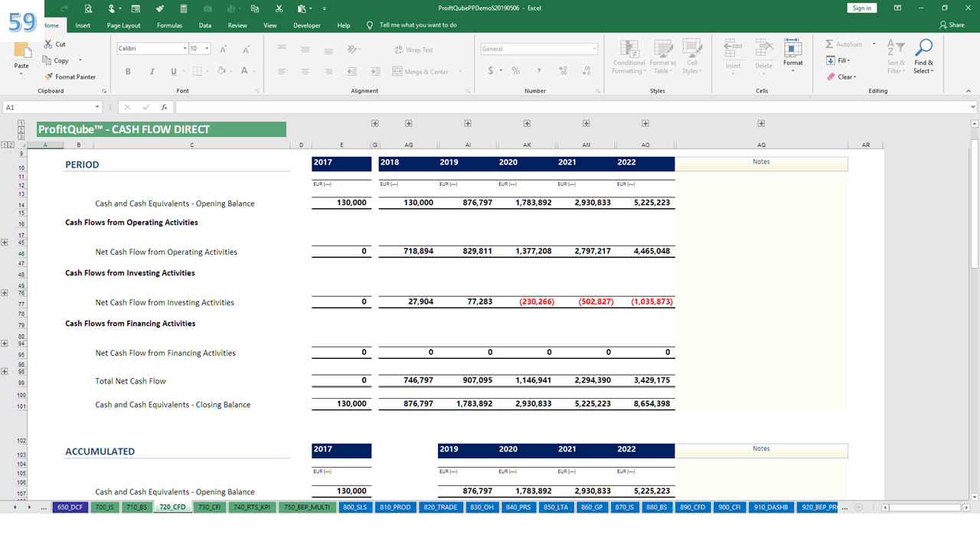Click the Paste icon in Clipboard group

21,52
